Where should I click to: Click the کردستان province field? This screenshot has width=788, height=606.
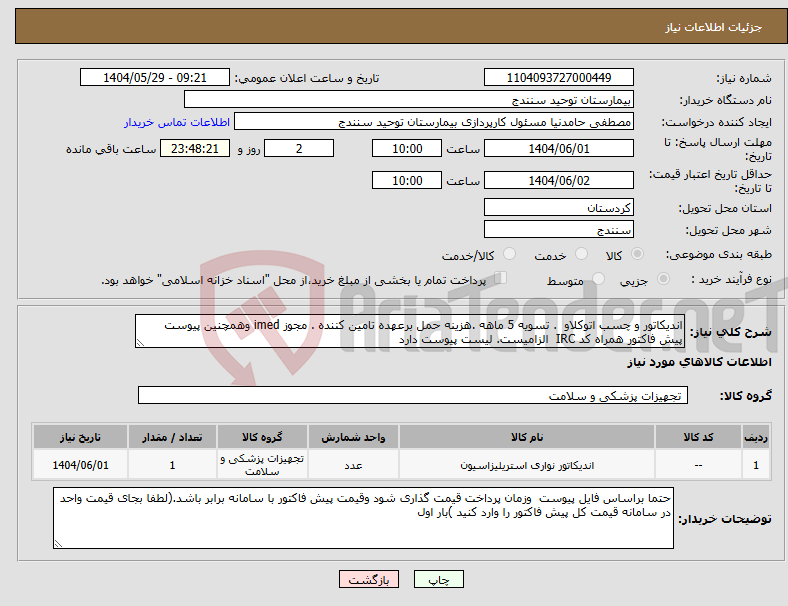click(x=558, y=207)
